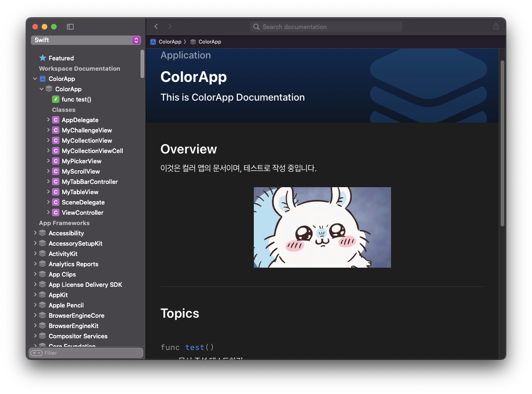Click the share icon in toolbar

pos(495,26)
